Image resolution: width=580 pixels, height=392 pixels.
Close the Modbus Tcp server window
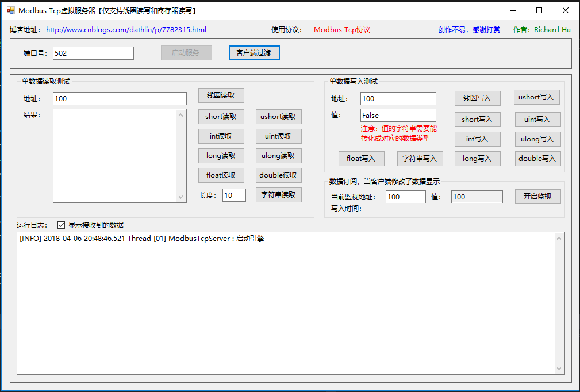click(566, 10)
